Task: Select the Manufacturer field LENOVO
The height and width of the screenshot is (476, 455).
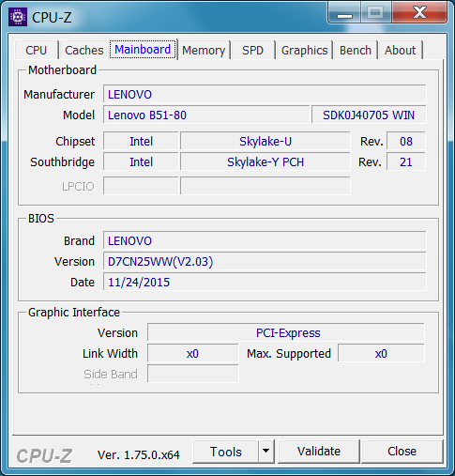Action: pyautogui.click(x=265, y=94)
